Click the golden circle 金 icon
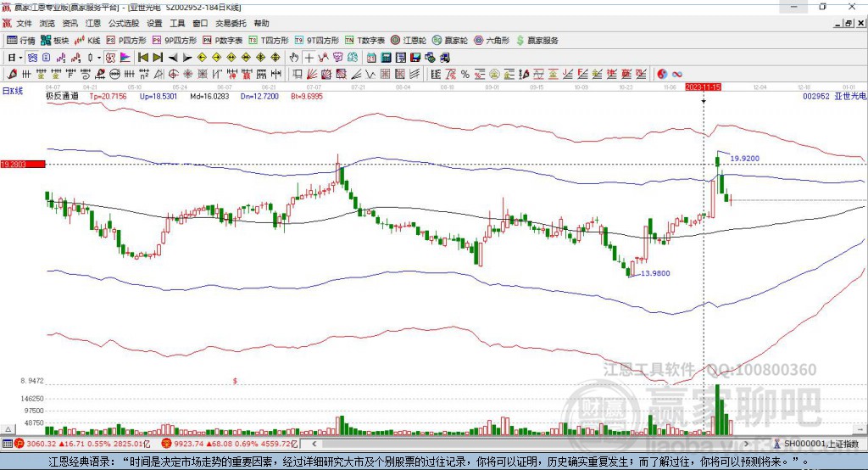 click(494, 75)
